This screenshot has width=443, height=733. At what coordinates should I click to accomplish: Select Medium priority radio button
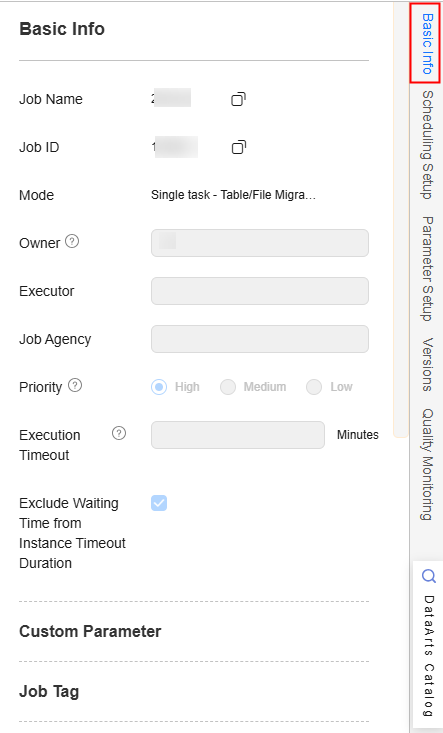click(x=228, y=387)
